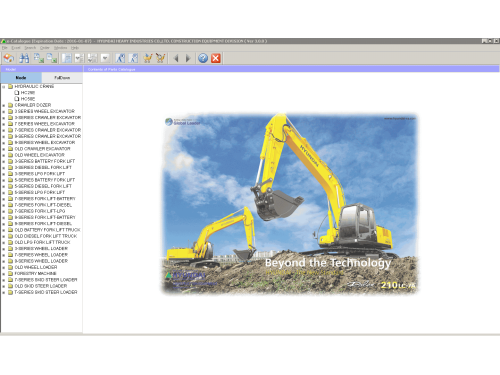Click the red X exit toolbar icon
Viewport: 500px width, 375px height.
tap(216, 58)
